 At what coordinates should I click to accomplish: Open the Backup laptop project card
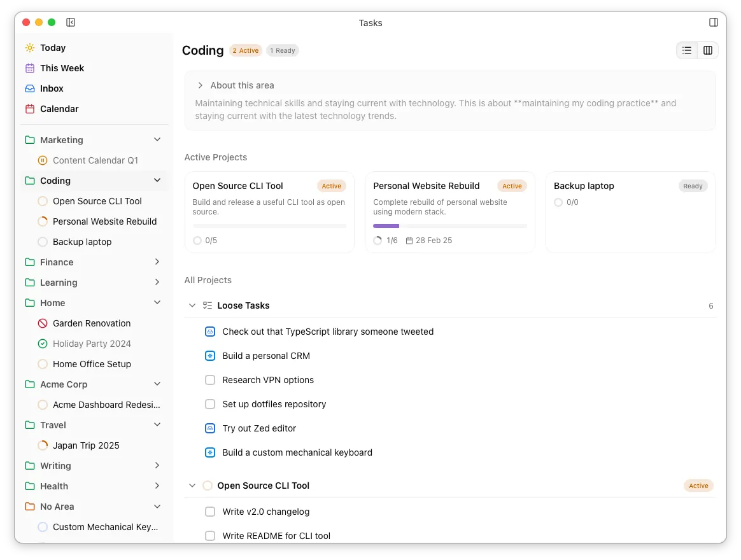[630, 212]
